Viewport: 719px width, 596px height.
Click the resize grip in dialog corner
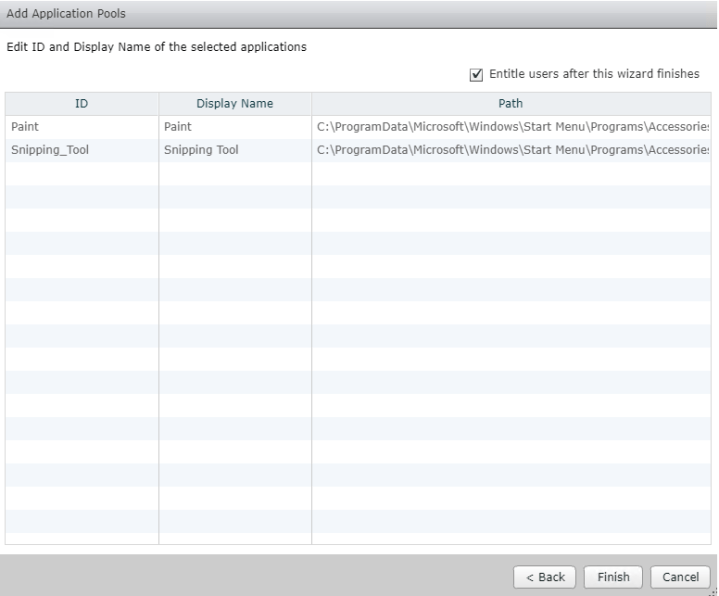(714, 591)
